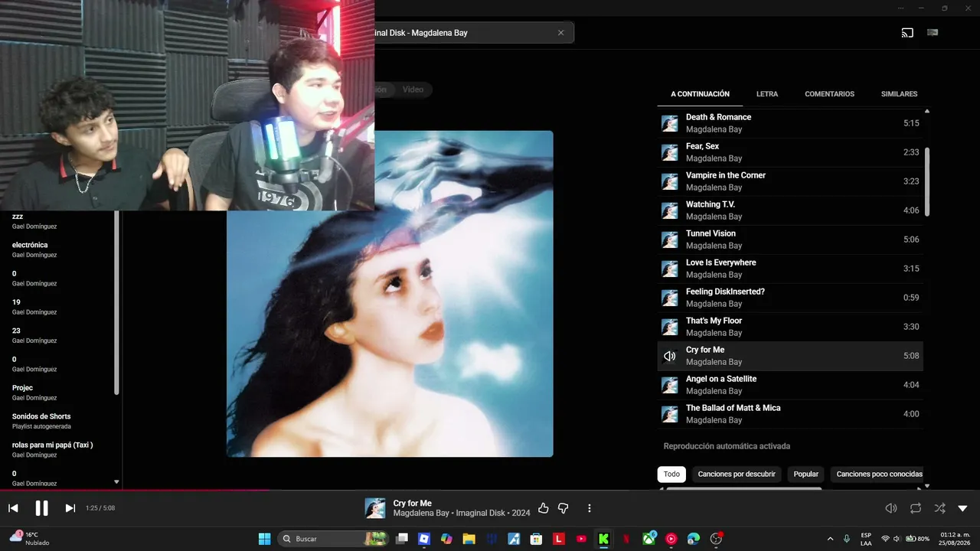The height and width of the screenshot is (551, 980).
Task: Toggle shuffle in player bar
Action: click(939, 508)
